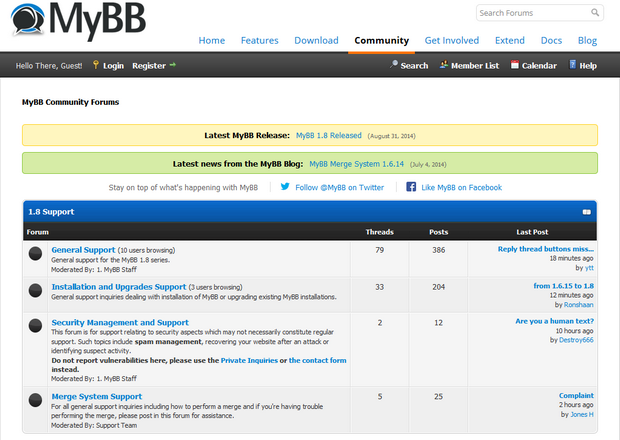Open the Calendar page
Image resolution: width=620 pixels, height=440 pixels.
pyautogui.click(x=539, y=66)
